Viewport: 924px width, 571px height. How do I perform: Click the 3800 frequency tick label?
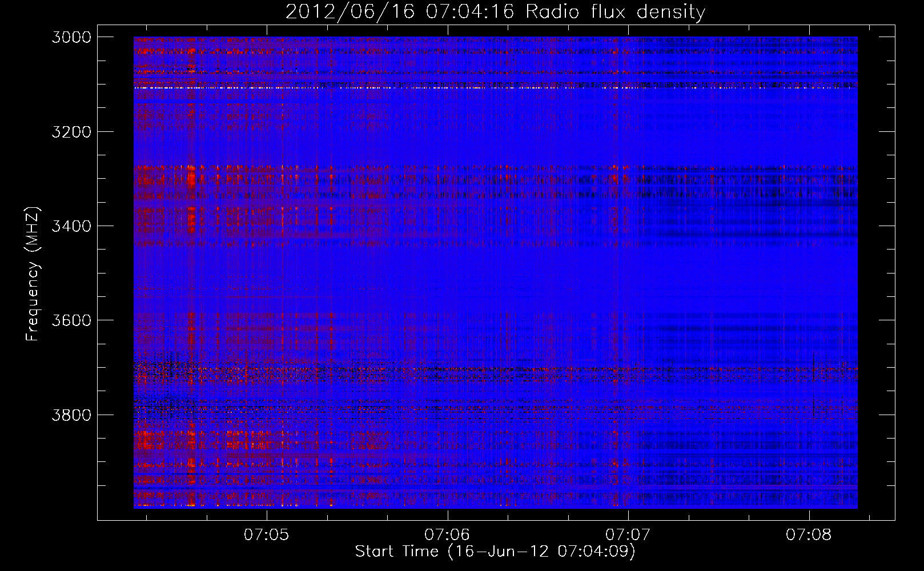(x=71, y=415)
